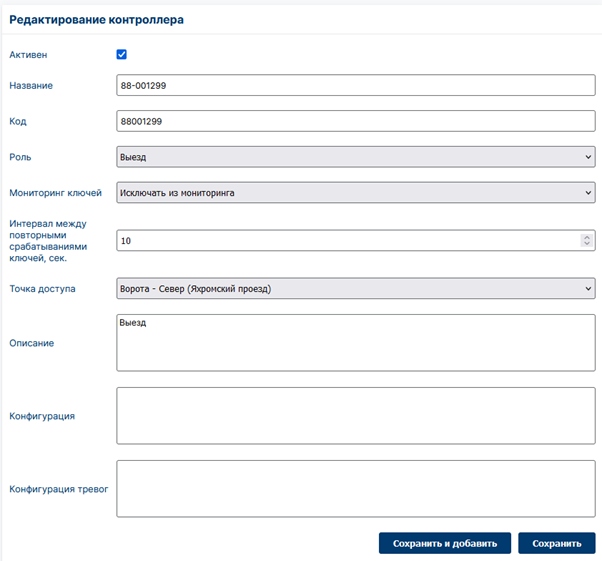This screenshot has width=602, height=561.
Task: Click the Конфигурация тревог text area
Action: (x=356, y=489)
